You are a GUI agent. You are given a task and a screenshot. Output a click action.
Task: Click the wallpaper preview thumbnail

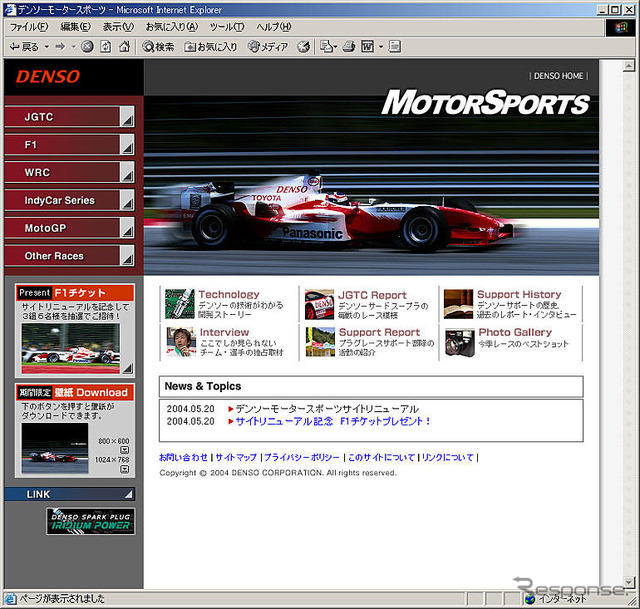pyautogui.click(x=55, y=448)
